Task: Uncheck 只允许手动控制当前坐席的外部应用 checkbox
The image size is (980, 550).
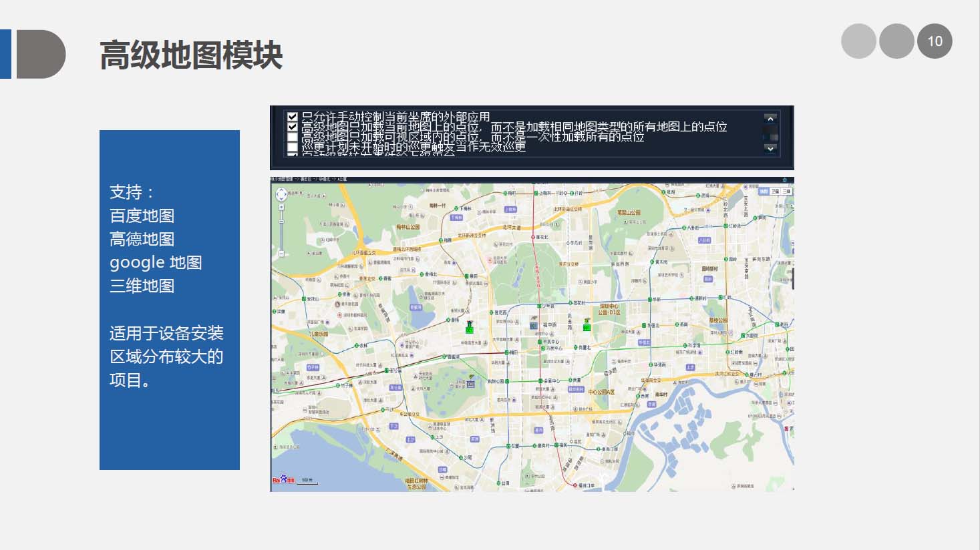Action: pos(292,117)
